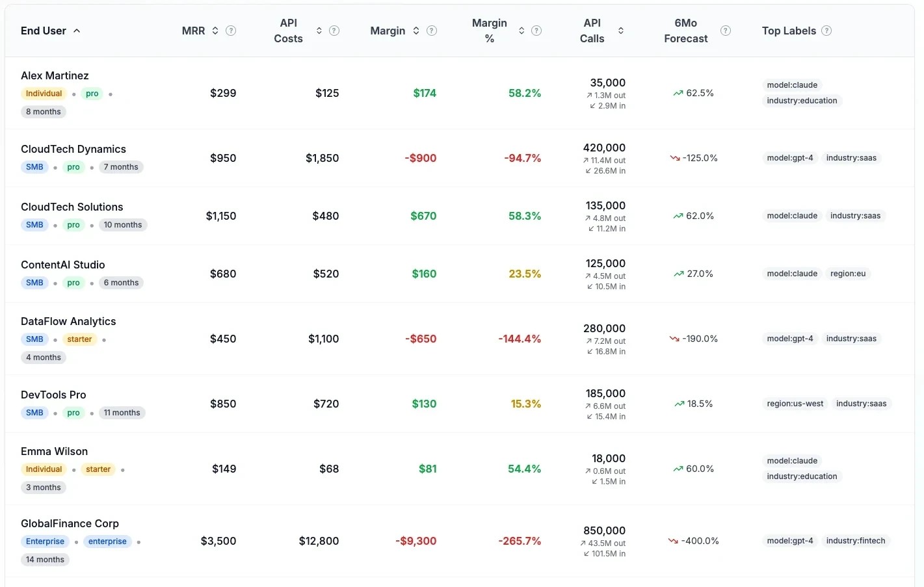924x587 pixels.
Task: Click the pro badge under CloudTech Solutions
Action: pyautogui.click(x=73, y=224)
